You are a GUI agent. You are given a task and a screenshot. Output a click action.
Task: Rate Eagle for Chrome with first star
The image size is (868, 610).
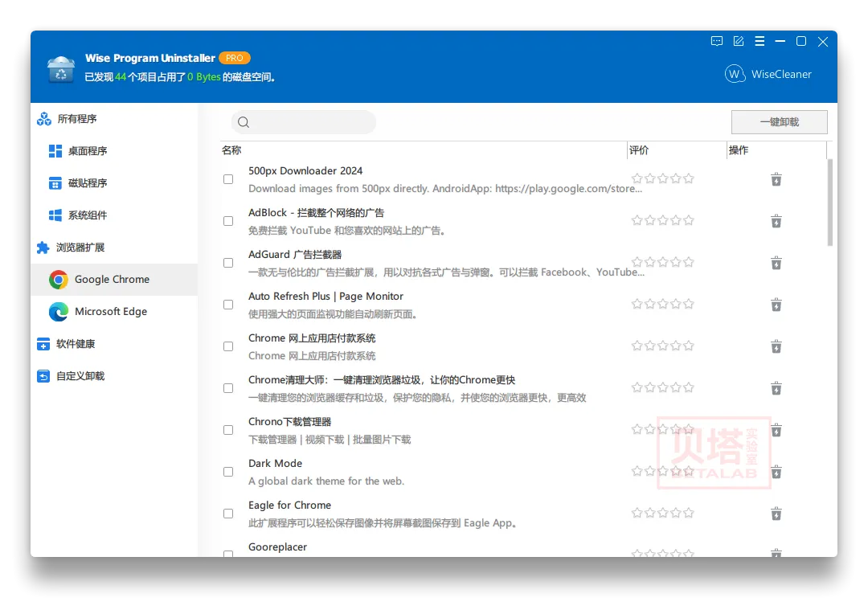637,513
